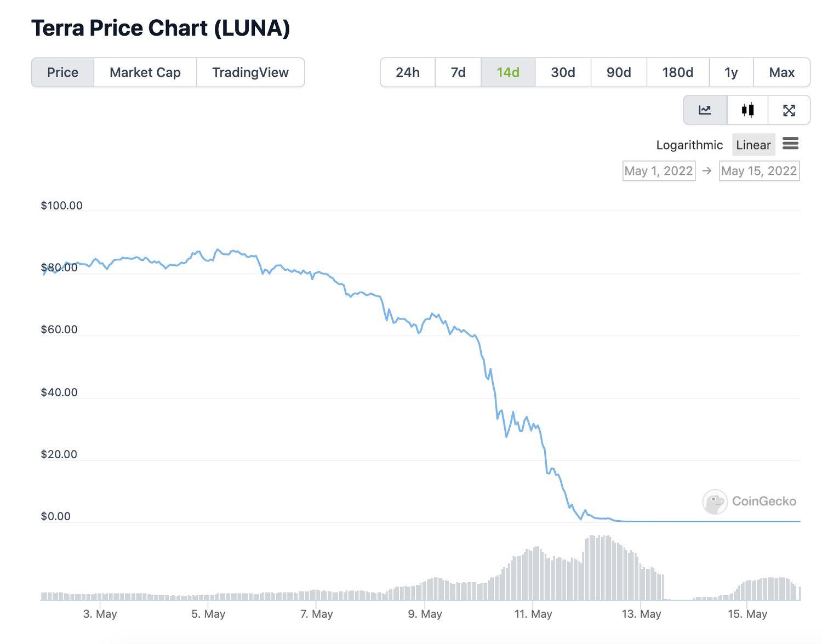This screenshot has height=644, width=822.
Task: Switch to 1y time range
Action: click(731, 72)
